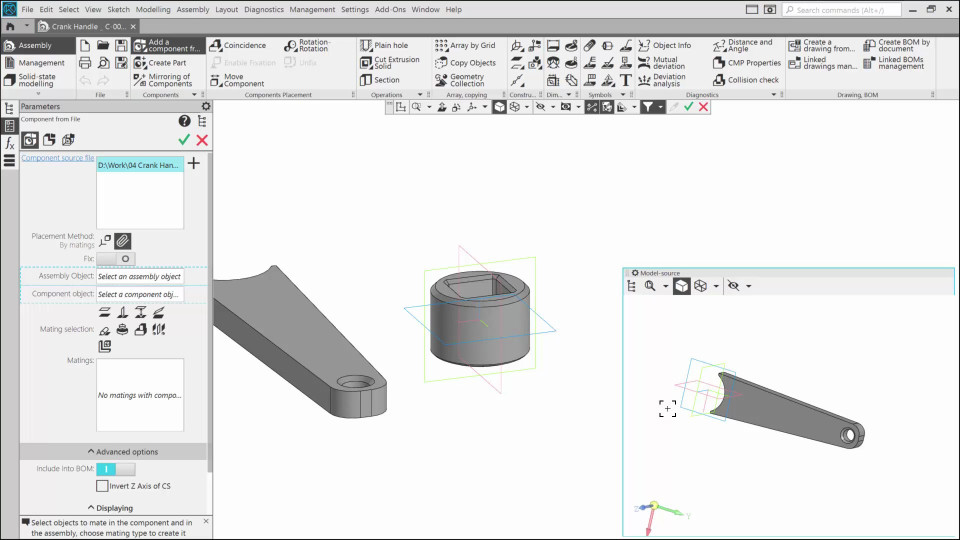Click Component source file link
Screen dimensions: 960x540
(58, 158)
